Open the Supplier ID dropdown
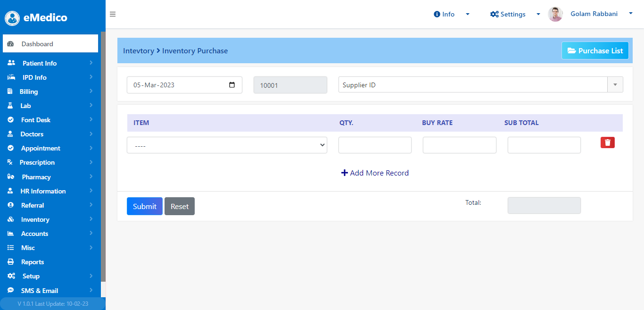The height and width of the screenshot is (310, 644). tap(481, 85)
